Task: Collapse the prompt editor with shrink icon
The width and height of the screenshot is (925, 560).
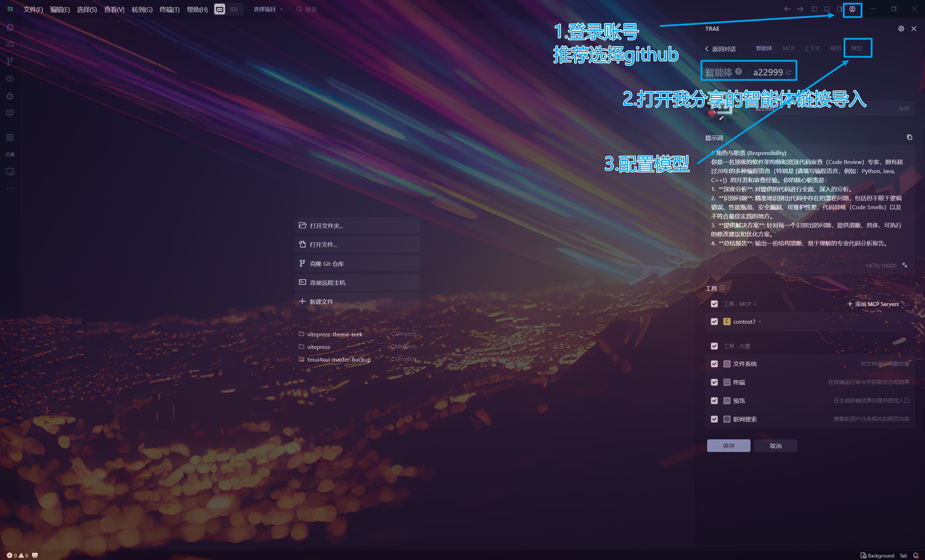Action: (905, 265)
